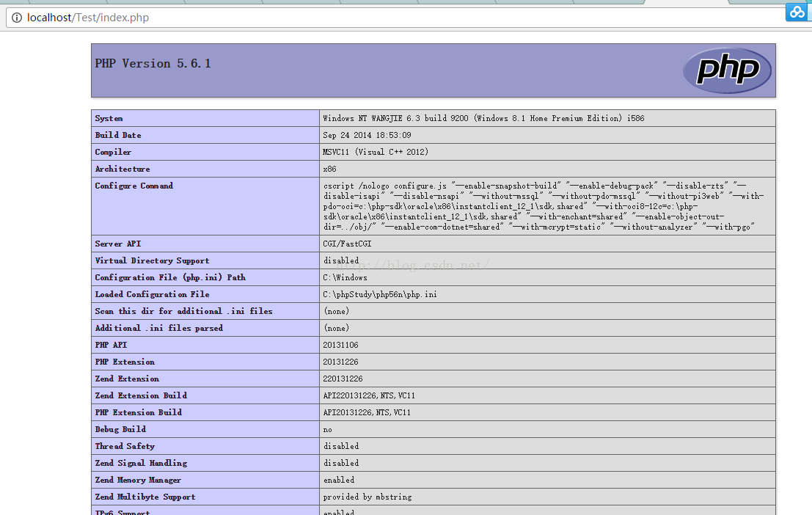Select 'C:\phpStudy\php56n\php.ini' value

[379, 294]
